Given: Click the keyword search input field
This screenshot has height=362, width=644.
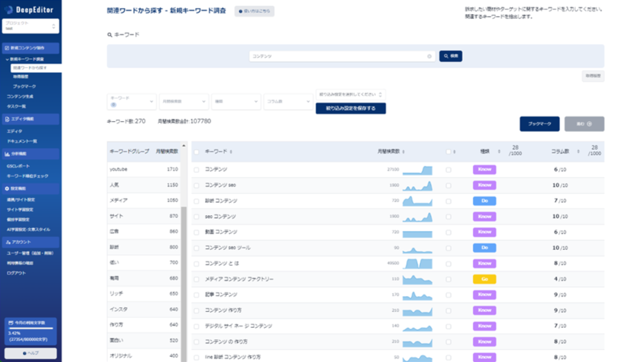Looking at the screenshot, I should click(x=342, y=56).
